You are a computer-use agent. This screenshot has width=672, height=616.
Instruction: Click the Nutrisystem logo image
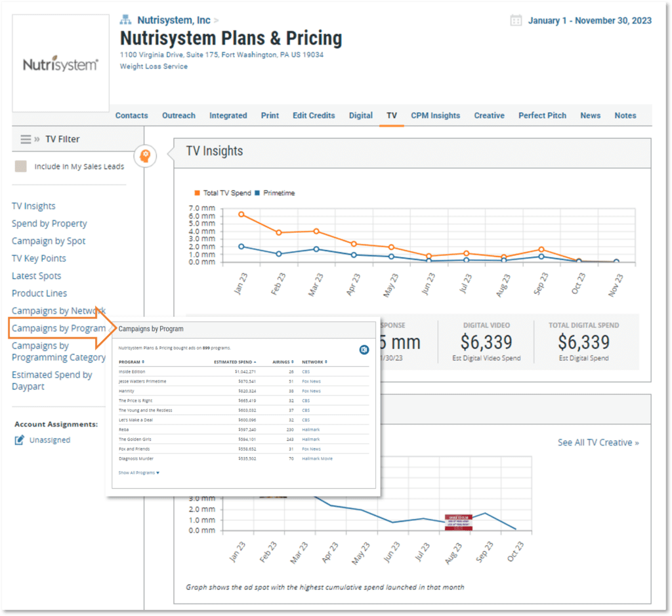(x=60, y=64)
